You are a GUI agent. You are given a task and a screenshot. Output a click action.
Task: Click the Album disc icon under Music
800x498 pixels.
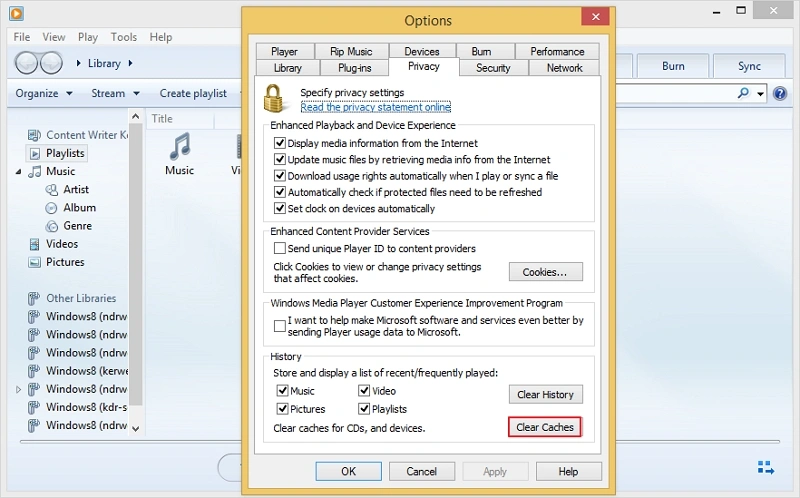point(52,208)
